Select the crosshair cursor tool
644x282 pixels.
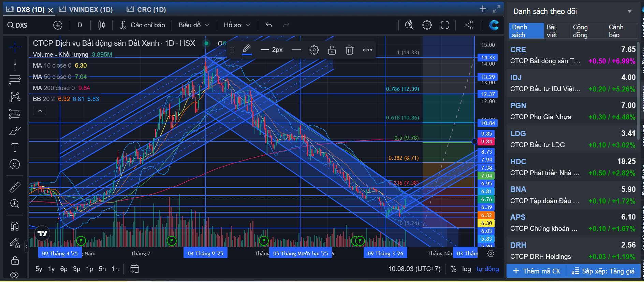(15, 47)
